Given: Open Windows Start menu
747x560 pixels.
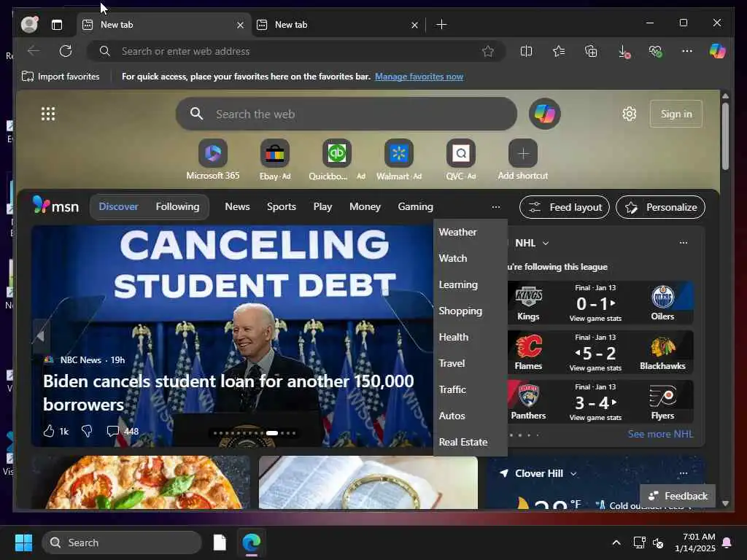Looking at the screenshot, I should coord(23,542).
